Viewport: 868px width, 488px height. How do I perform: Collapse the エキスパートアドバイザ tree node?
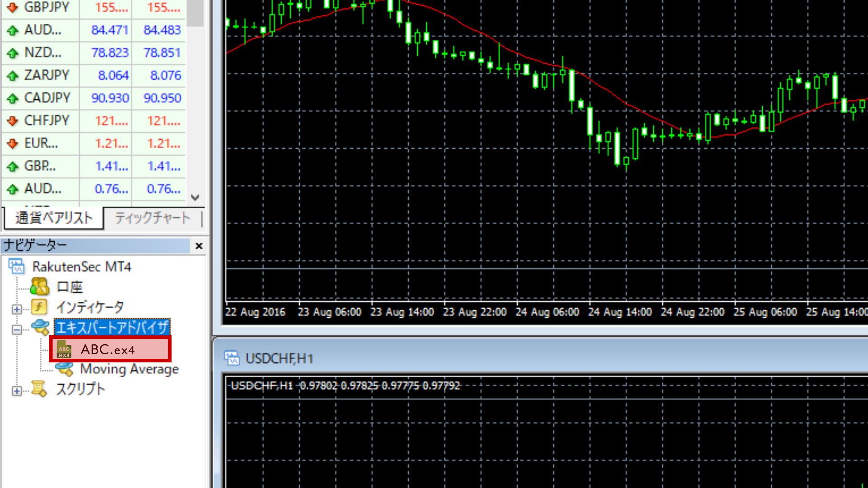coord(17,330)
